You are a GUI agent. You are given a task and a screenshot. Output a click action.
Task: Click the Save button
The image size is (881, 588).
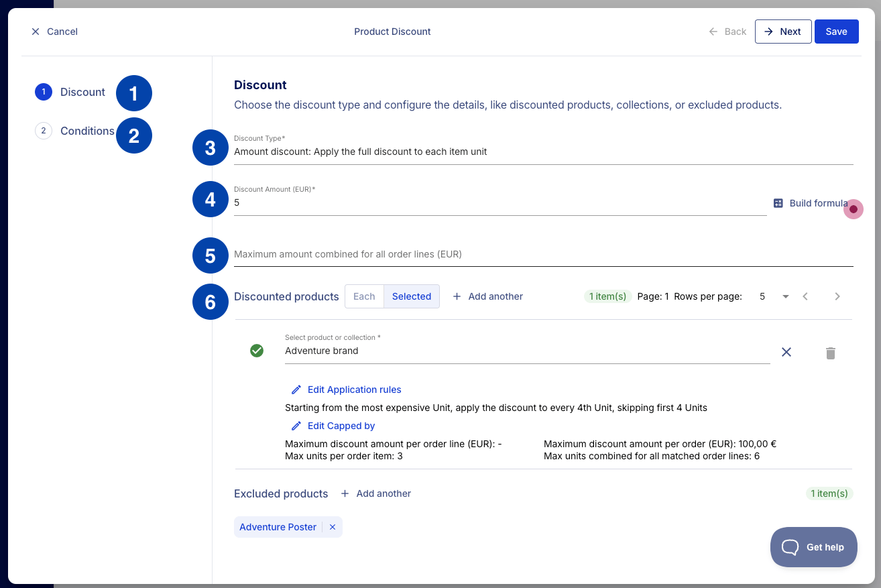click(x=837, y=32)
